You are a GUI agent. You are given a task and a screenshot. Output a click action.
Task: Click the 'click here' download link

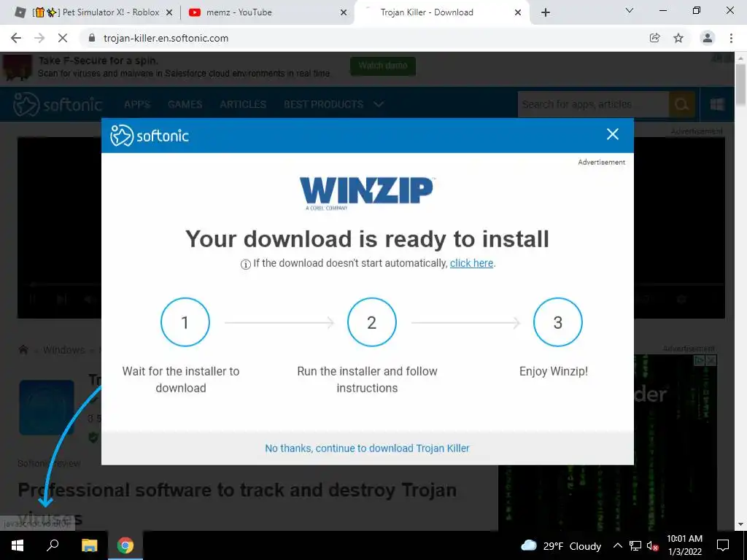[471, 263]
